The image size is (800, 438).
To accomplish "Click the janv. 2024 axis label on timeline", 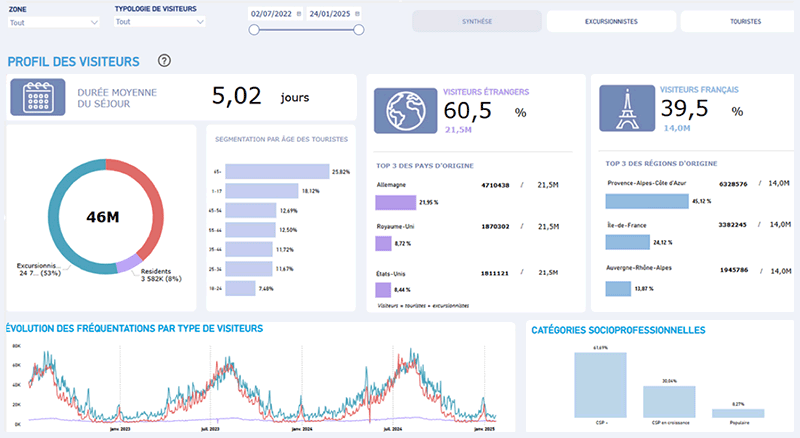I will tap(302, 429).
